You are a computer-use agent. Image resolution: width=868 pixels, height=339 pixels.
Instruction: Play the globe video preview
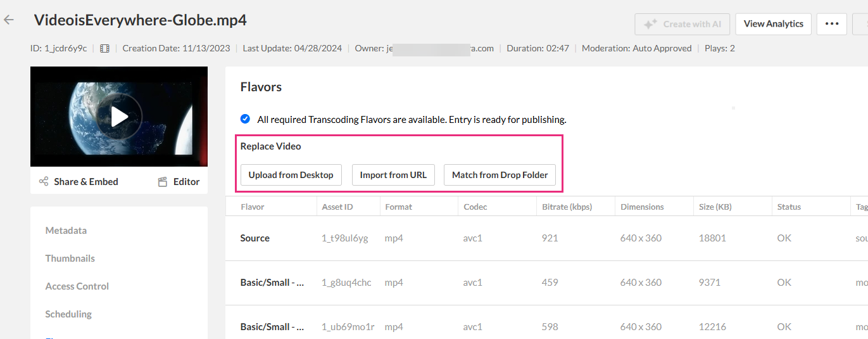coord(119,117)
